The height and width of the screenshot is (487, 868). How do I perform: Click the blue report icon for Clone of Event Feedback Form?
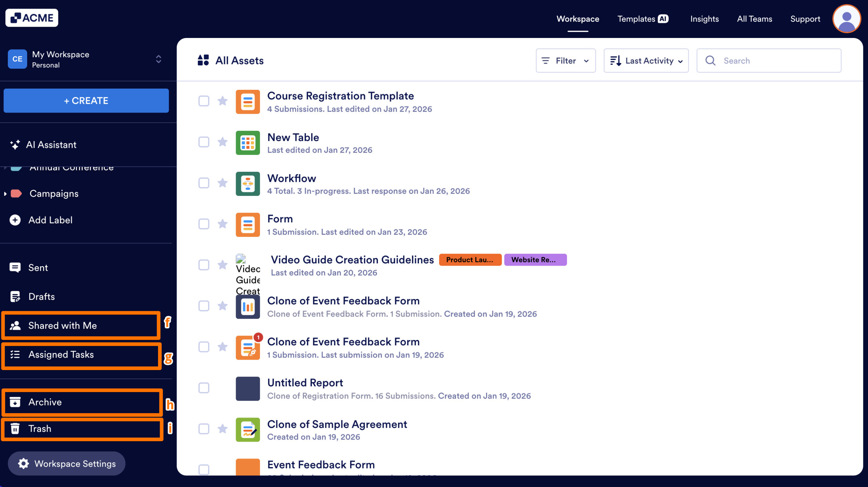tap(248, 307)
